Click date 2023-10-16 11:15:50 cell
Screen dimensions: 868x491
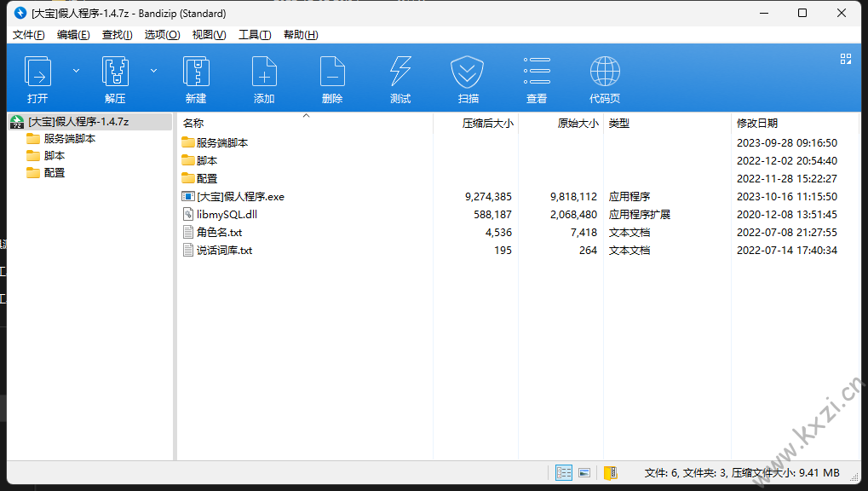point(786,197)
